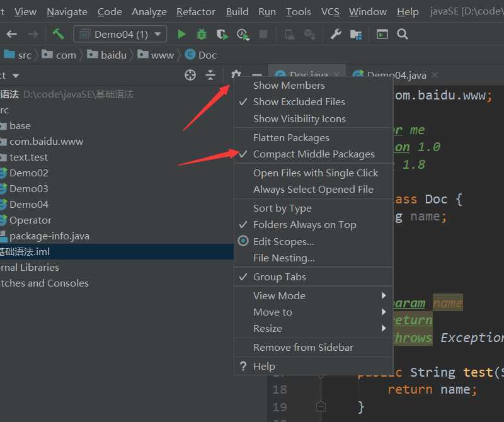Open the Code menu

[x=110, y=12]
